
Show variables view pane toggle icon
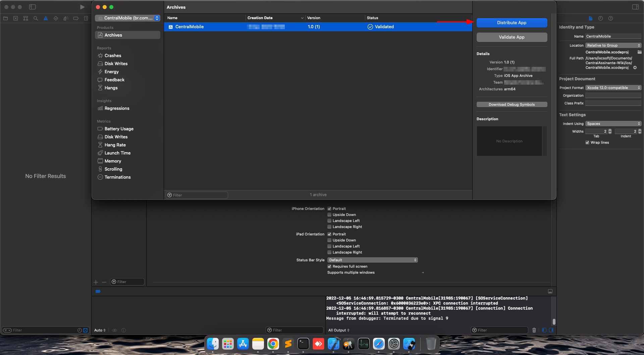point(544,330)
